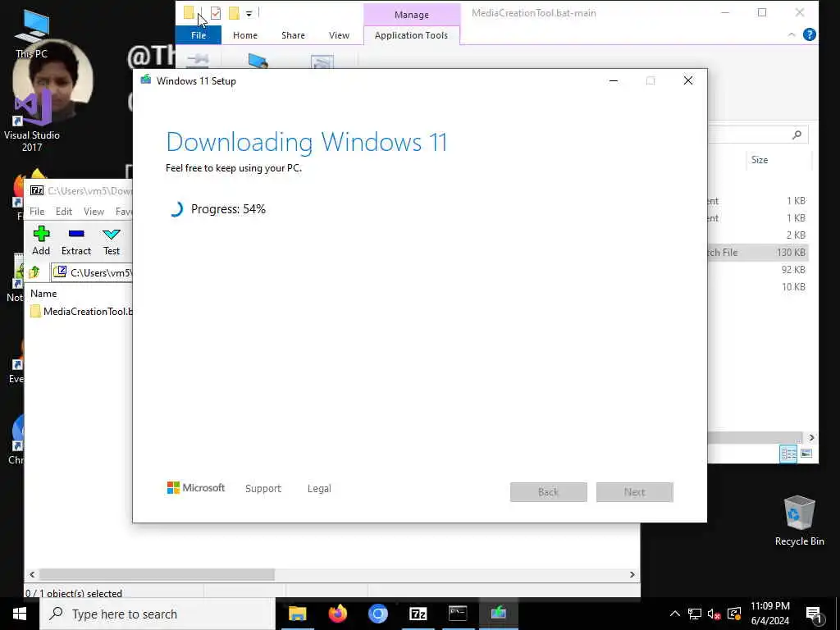Click the Size column header in Explorer
The height and width of the screenshot is (630, 840).
click(759, 160)
